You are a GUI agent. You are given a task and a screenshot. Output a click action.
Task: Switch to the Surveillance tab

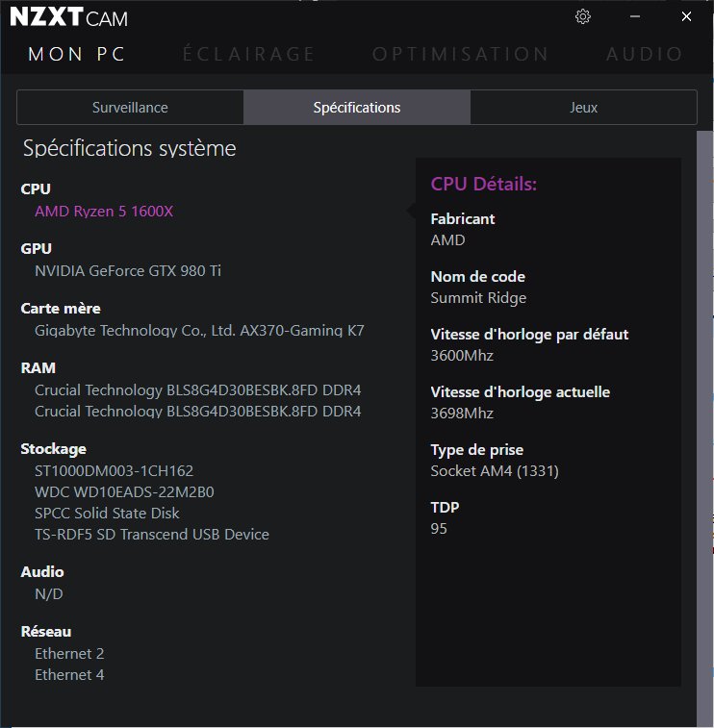pyautogui.click(x=130, y=108)
